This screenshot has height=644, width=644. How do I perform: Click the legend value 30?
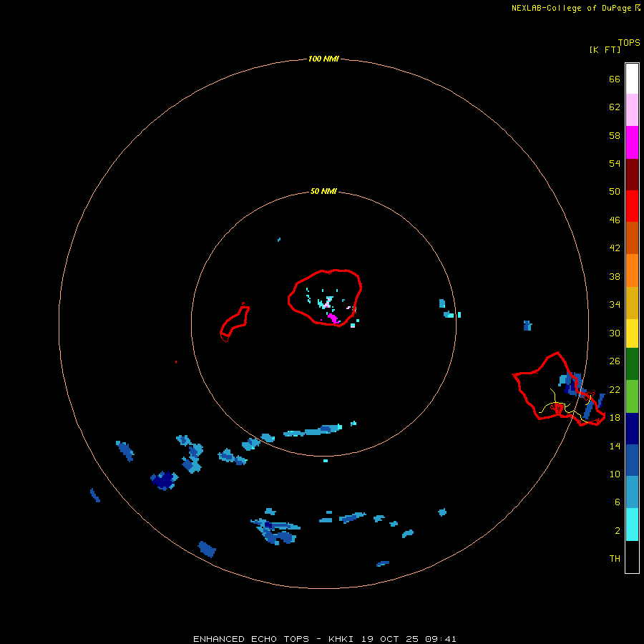pos(615,333)
